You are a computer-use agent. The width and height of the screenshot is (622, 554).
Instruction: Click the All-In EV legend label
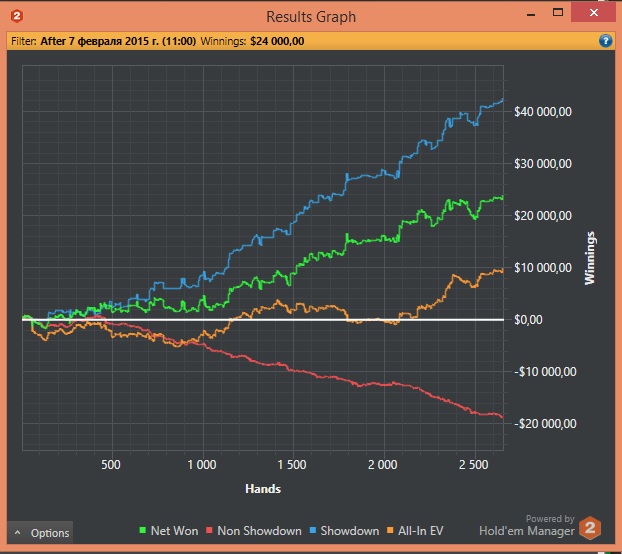[x=420, y=531]
